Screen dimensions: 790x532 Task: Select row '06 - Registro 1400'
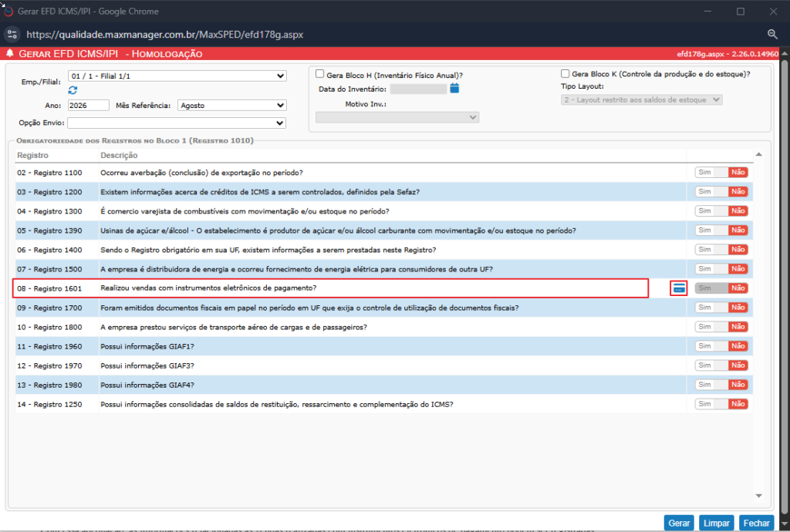click(384, 250)
